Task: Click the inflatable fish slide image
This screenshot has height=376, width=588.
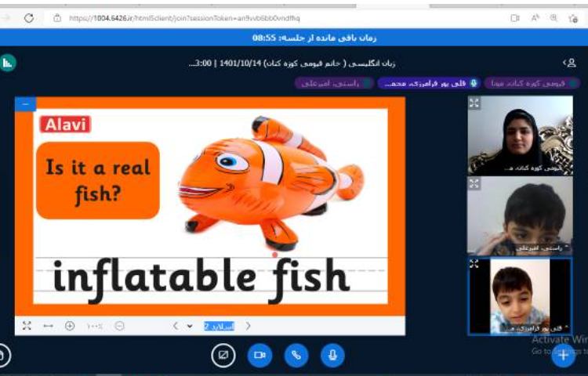Action: click(270, 183)
